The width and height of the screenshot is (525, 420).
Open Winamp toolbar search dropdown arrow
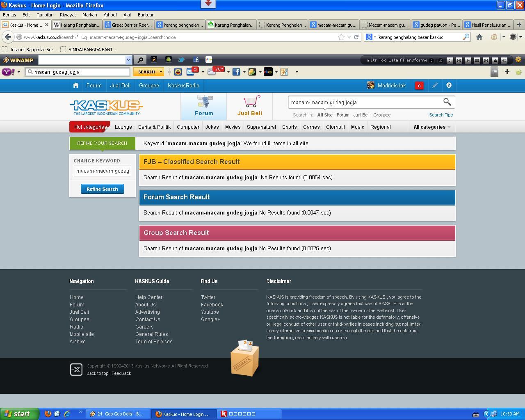(x=128, y=60)
